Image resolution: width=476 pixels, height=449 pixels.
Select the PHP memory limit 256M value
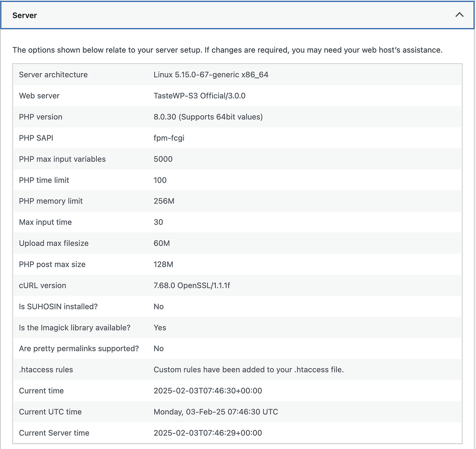point(164,201)
